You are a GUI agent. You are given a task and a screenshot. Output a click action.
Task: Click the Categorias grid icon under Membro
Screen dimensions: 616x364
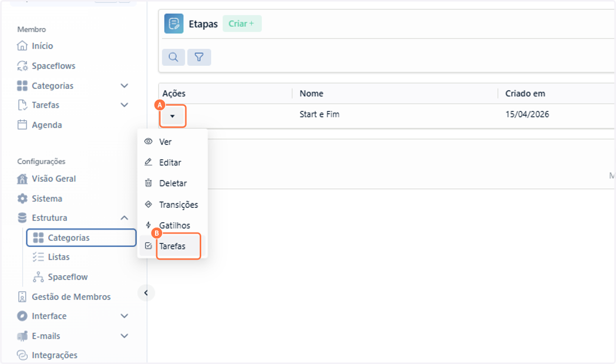(x=22, y=86)
